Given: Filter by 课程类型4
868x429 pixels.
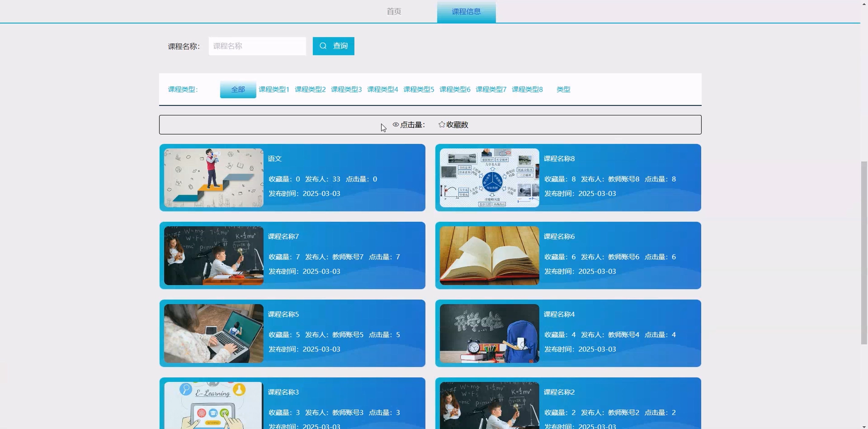Looking at the screenshot, I should (x=383, y=89).
